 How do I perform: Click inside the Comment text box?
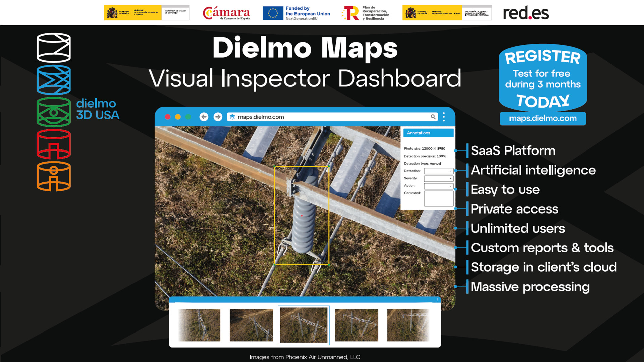click(438, 198)
